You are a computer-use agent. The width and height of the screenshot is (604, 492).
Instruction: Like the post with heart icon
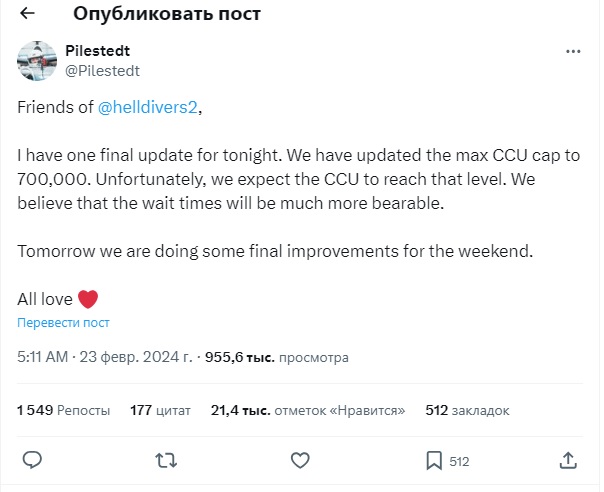[300, 460]
